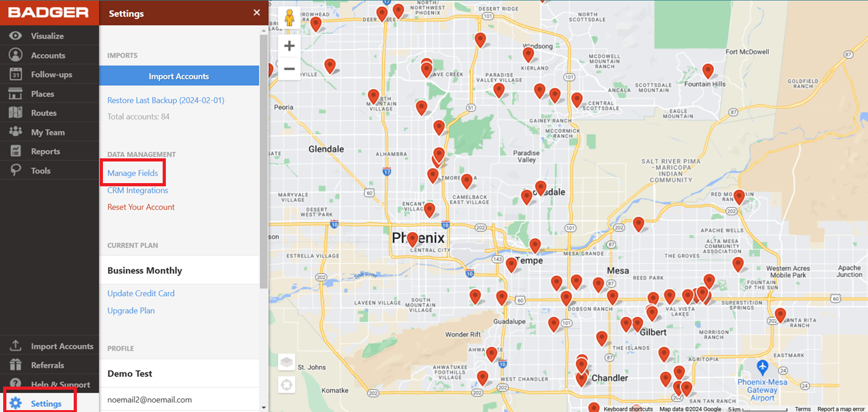Open the Accounts menu item

(x=50, y=55)
